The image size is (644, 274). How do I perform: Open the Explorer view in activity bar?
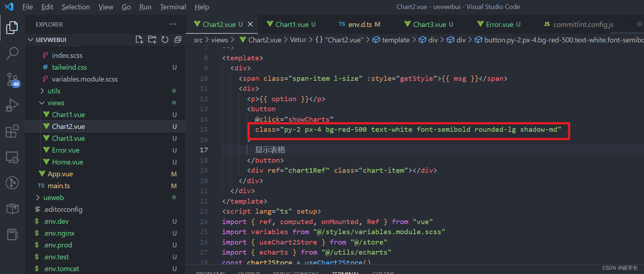coord(12,28)
